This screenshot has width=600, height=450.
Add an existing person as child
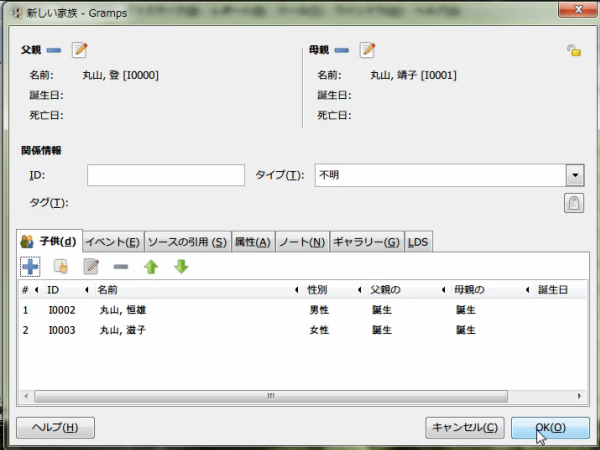pyautogui.click(x=60, y=266)
